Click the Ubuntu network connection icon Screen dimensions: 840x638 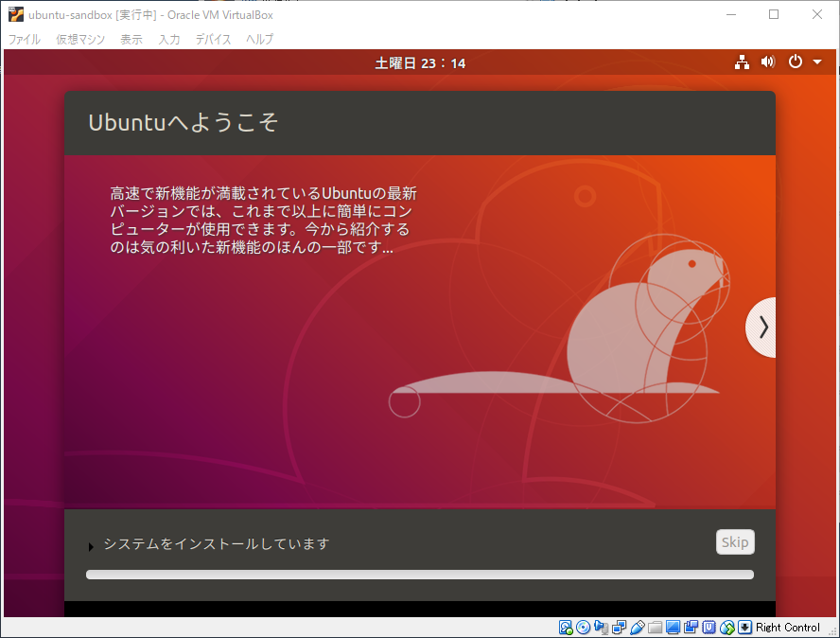[x=742, y=62]
